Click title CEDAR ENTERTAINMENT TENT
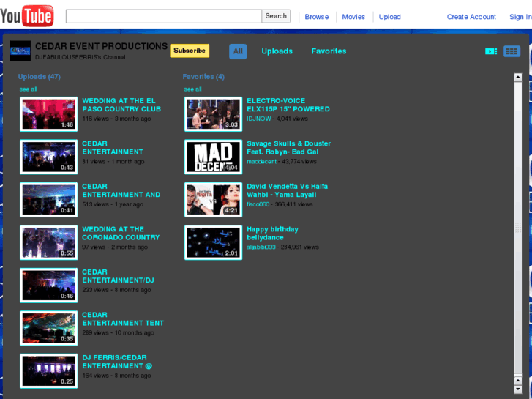The image size is (532, 399). [123, 319]
